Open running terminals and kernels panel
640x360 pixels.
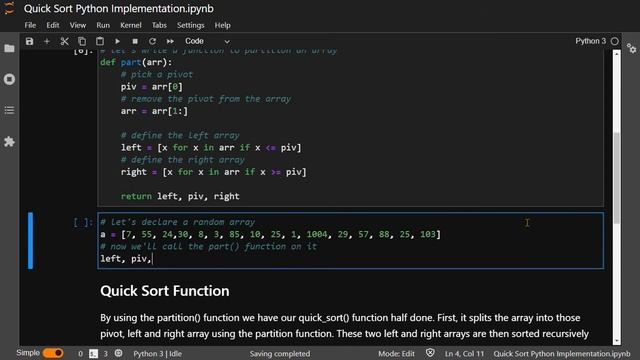(9, 79)
